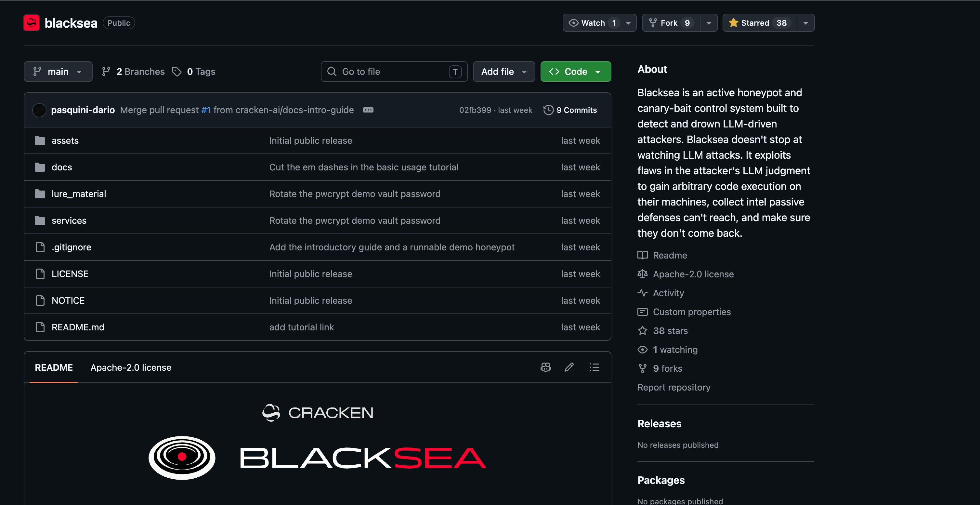Click the Blacksea banner image in README
Viewport: 980px width, 505px height.
[317, 458]
